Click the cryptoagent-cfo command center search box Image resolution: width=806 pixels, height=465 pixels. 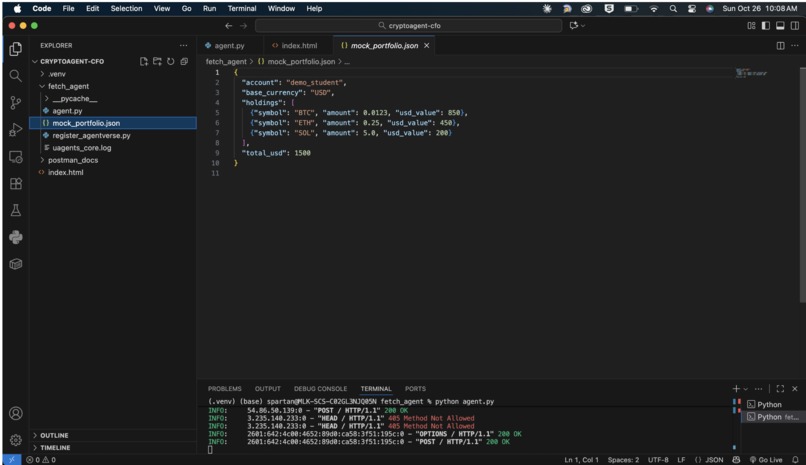coord(409,26)
